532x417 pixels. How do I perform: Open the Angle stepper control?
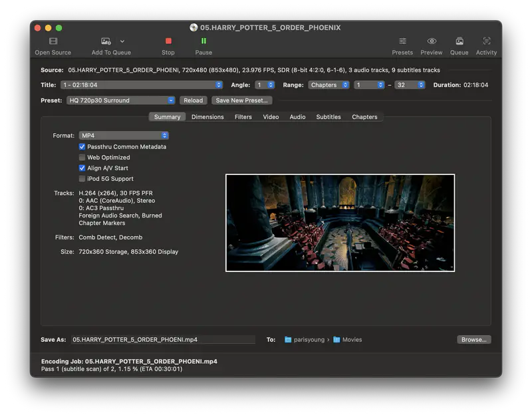tap(266, 84)
